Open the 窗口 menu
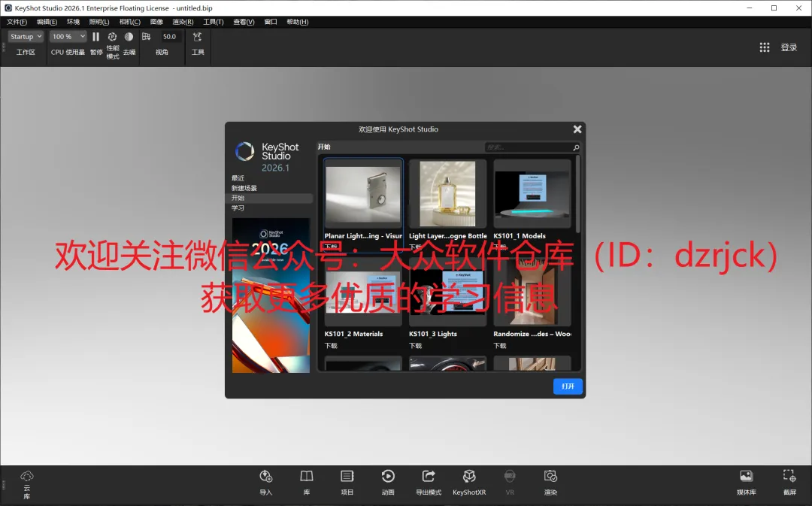The height and width of the screenshot is (506, 812). 271,22
